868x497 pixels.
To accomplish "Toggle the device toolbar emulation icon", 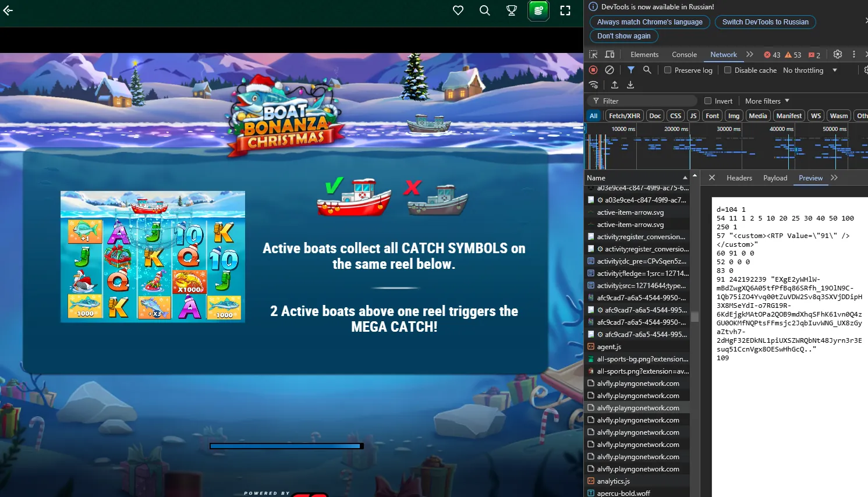I will coord(610,54).
